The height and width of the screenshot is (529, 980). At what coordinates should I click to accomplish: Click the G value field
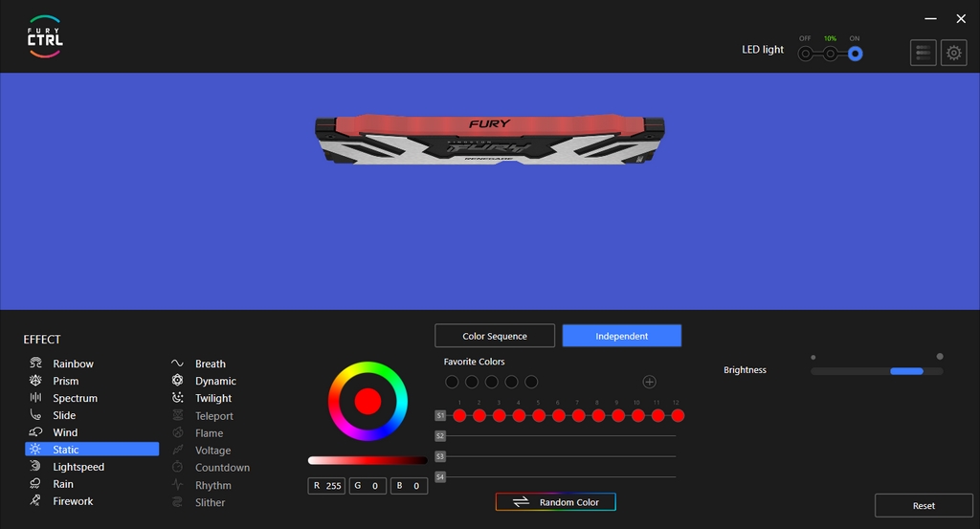coord(367,485)
